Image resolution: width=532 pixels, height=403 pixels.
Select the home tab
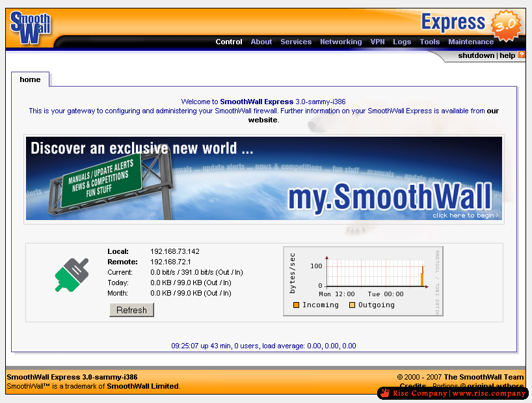[x=30, y=79]
